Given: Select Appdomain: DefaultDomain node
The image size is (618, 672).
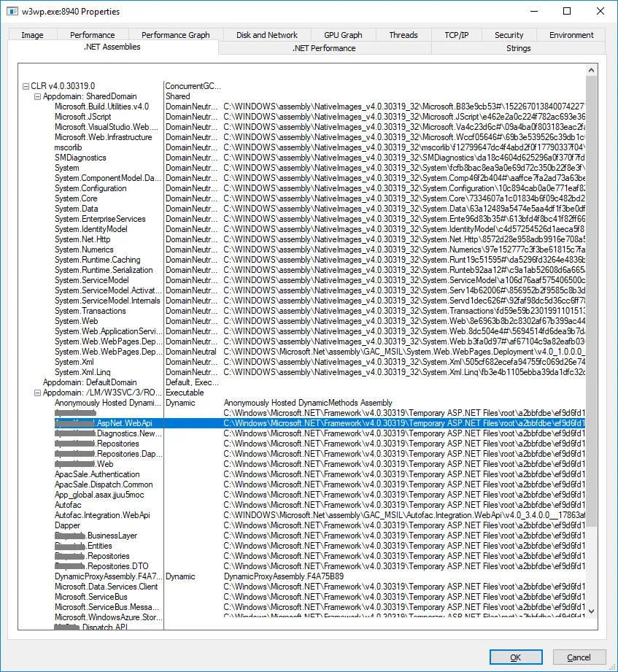Looking at the screenshot, I should (x=90, y=383).
